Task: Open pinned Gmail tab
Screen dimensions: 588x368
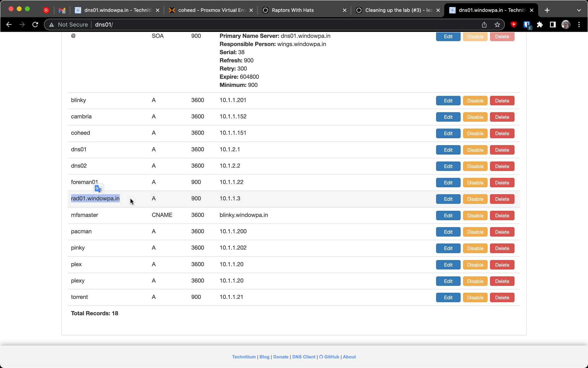Action: click(62, 10)
